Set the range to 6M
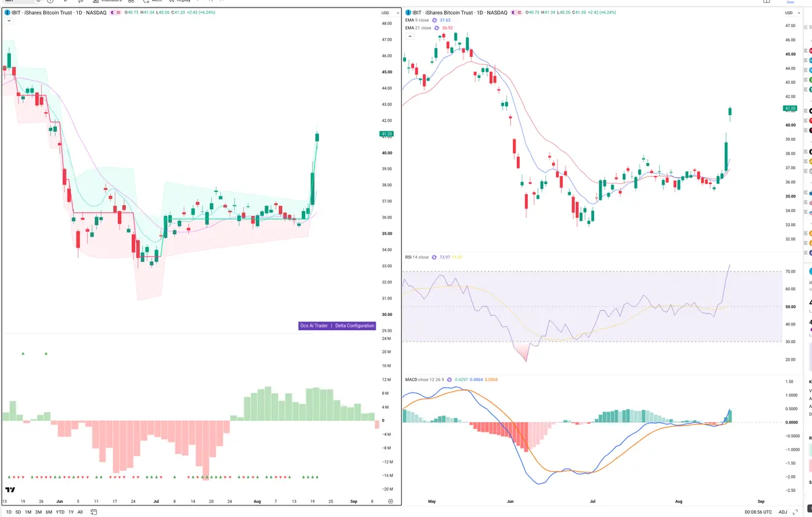Image resolution: width=812 pixels, height=517 pixels. [x=49, y=512]
